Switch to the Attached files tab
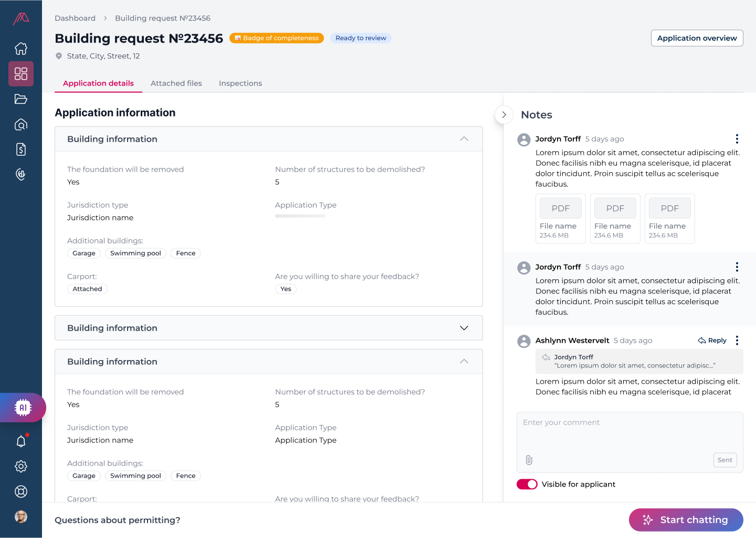This screenshot has width=756, height=538. [x=176, y=83]
